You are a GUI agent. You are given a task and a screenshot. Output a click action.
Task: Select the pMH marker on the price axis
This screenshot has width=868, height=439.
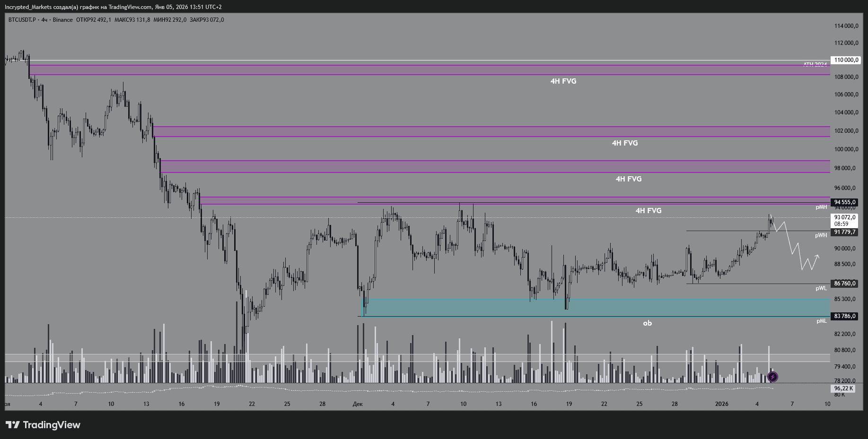point(821,207)
